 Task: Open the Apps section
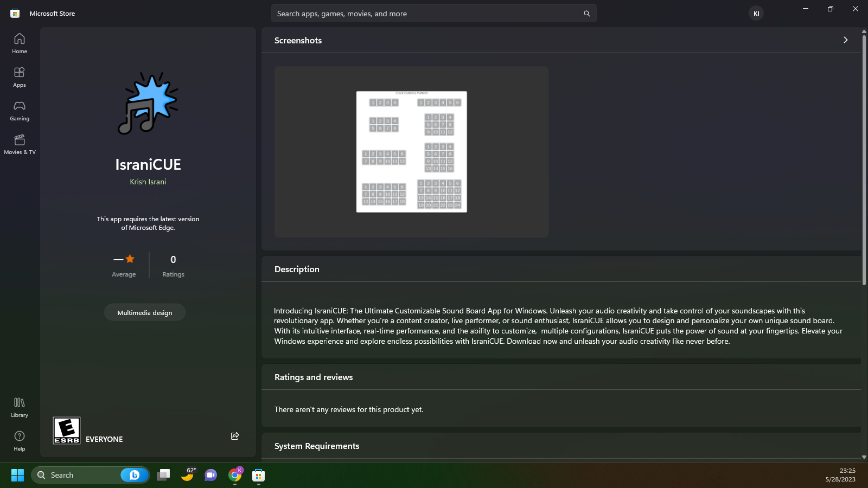point(20,77)
